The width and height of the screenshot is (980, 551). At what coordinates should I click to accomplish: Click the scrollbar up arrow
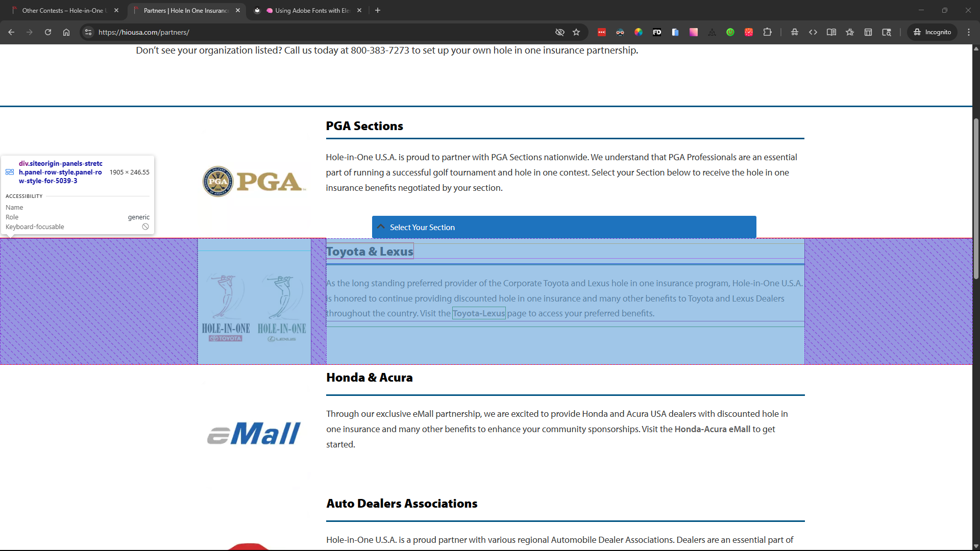pos(976,49)
